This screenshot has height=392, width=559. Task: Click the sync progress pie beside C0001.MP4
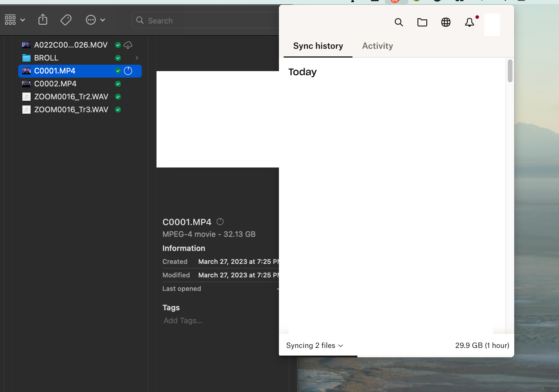tap(128, 71)
